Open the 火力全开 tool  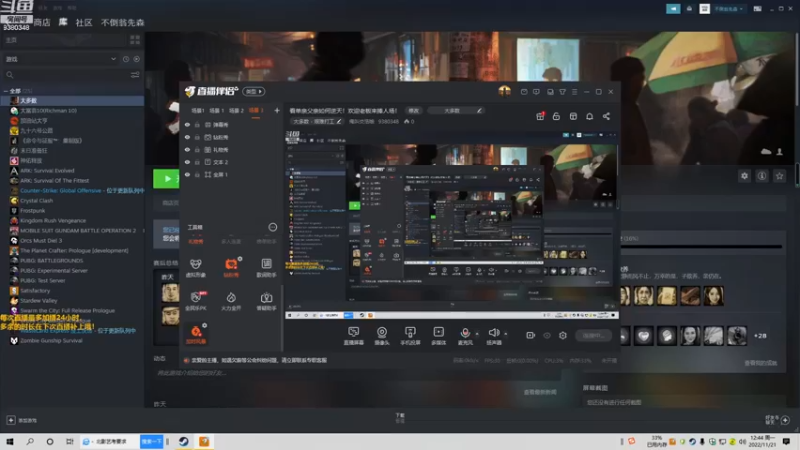click(x=231, y=301)
